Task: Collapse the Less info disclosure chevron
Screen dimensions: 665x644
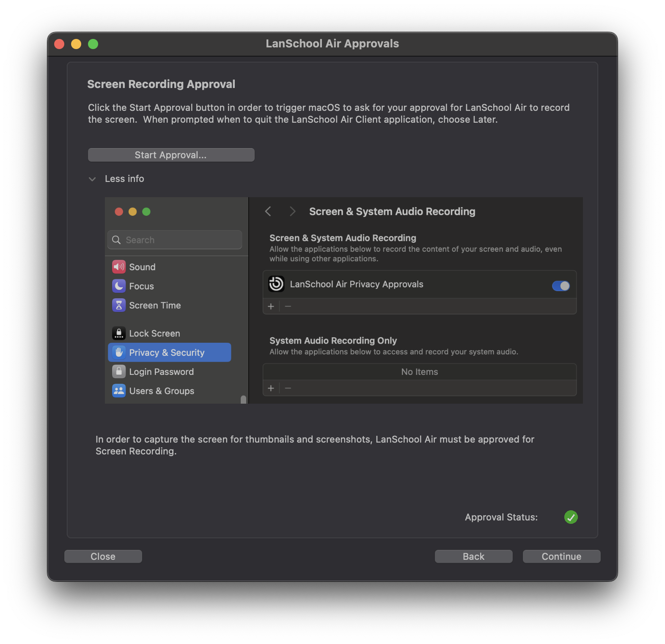Action: click(92, 179)
